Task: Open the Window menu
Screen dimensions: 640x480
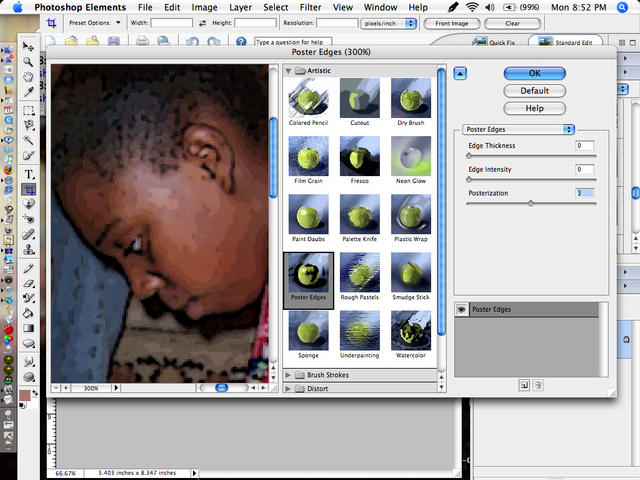Action: tap(380, 7)
